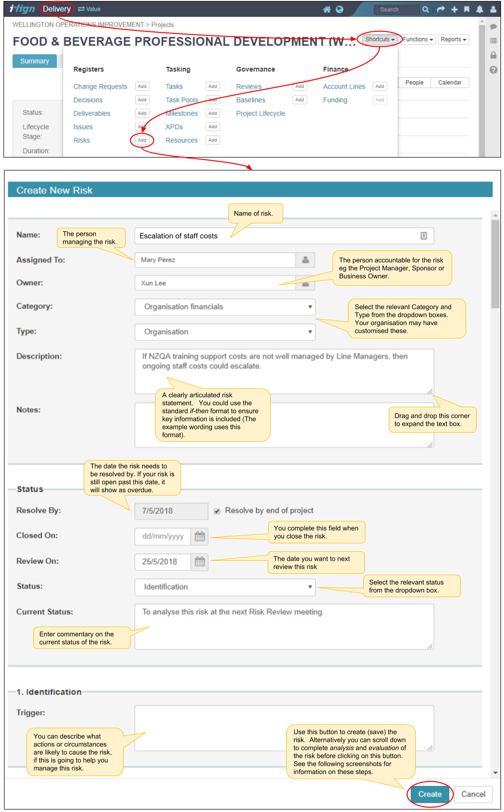The image size is (504, 812).
Task: Open the Reports dropdown
Action: pos(454,39)
